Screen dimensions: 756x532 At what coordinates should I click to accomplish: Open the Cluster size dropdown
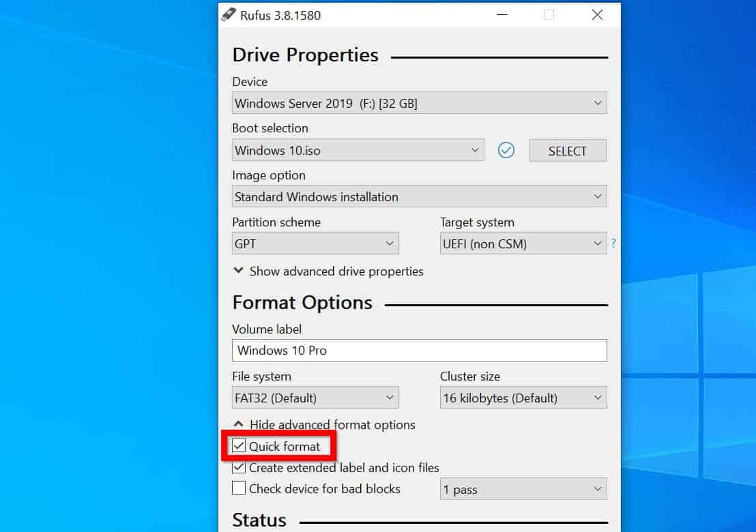tap(523, 398)
